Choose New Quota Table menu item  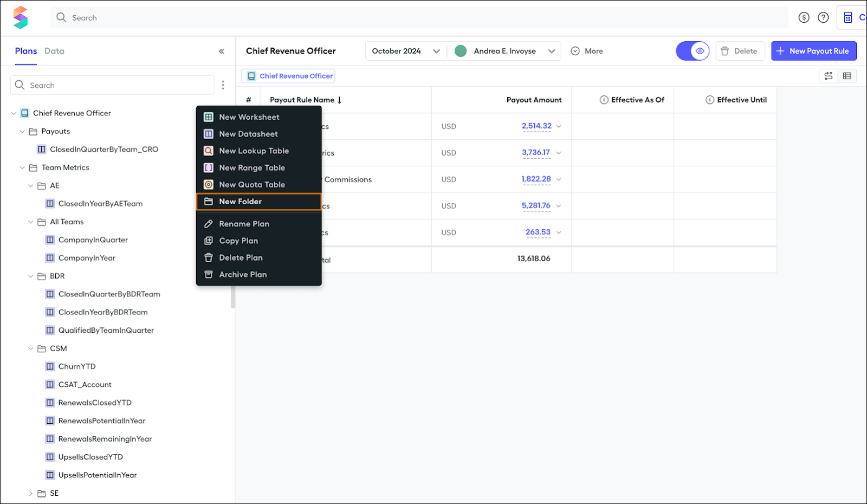tap(259, 184)
